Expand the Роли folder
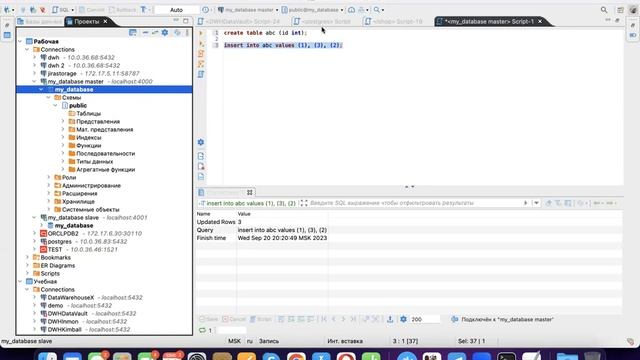 (x=49, y=178)
